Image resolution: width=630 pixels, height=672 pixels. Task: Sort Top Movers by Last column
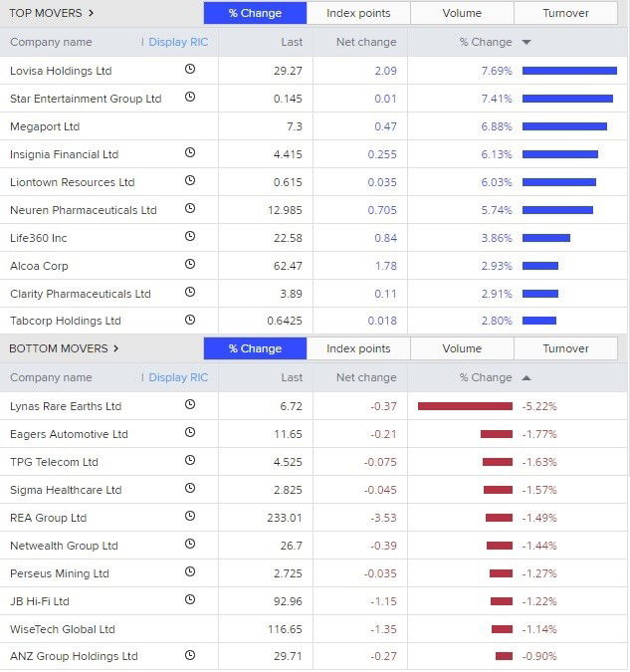pos(292,42)
